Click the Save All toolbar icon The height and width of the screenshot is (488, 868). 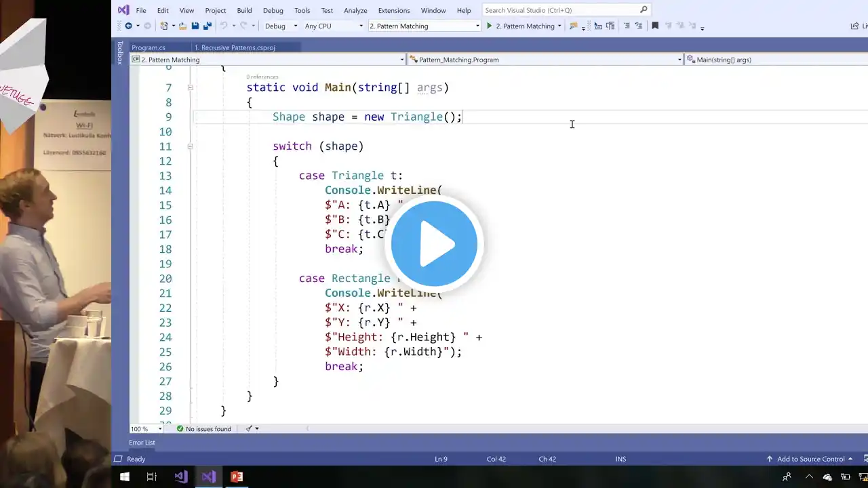pyautogui.click(x=208, y=26)
